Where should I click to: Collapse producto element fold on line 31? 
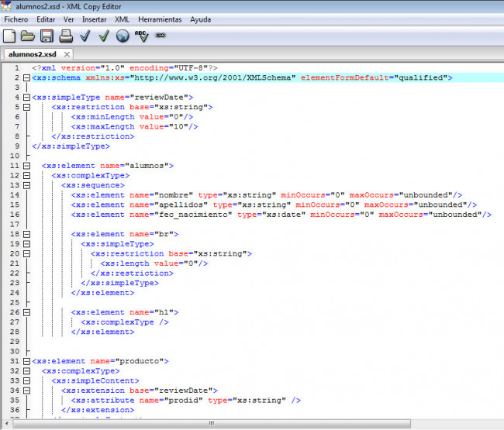tap(26, 361)
